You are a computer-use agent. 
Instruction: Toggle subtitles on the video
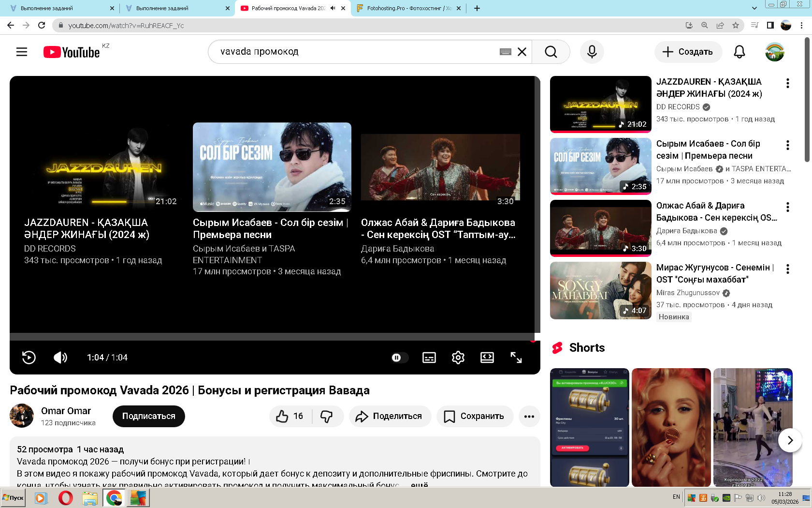[429, 358]
